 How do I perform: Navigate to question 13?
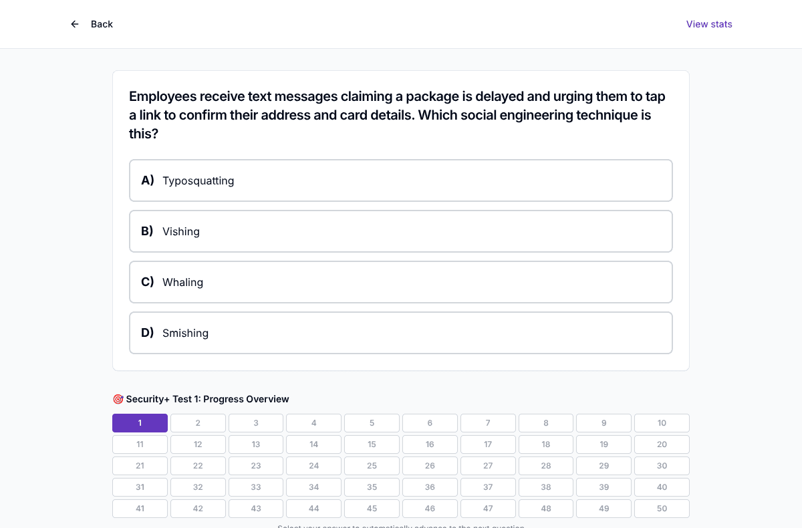pyautogui.click(x=256, y=444)
